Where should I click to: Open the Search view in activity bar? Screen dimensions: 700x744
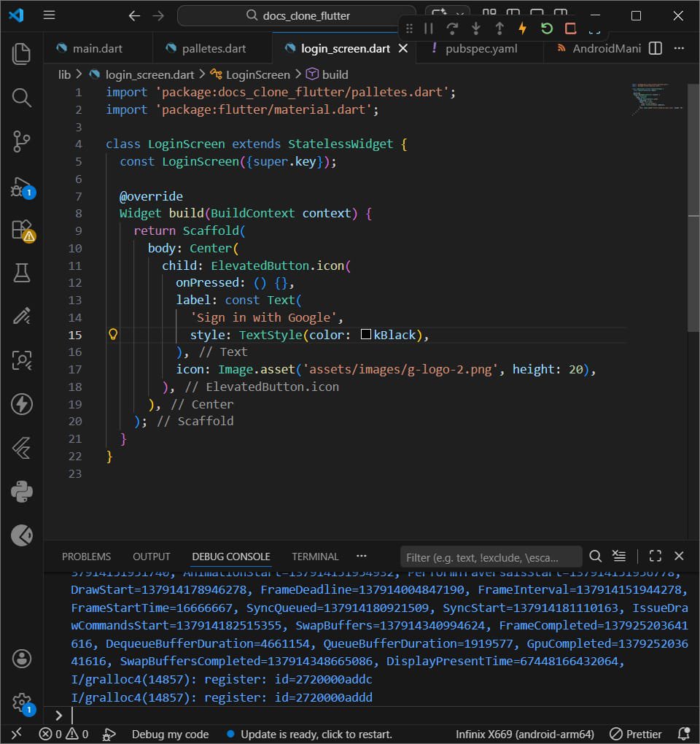coord(21,97)
